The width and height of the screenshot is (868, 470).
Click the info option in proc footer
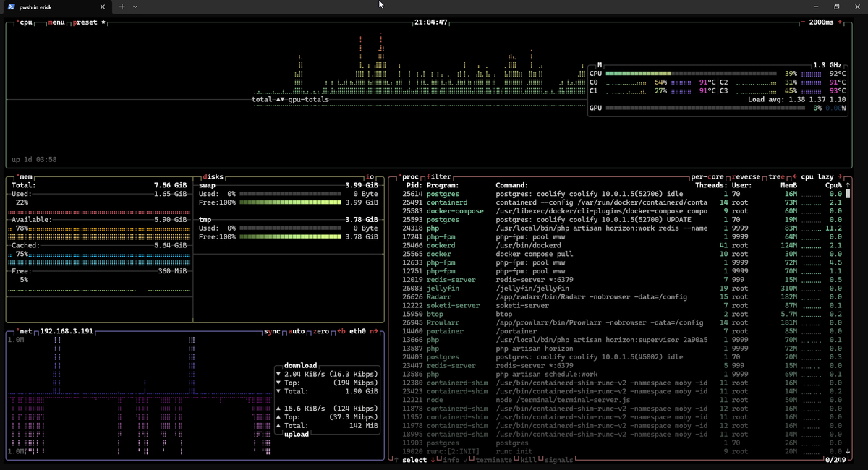click(451, 460)
